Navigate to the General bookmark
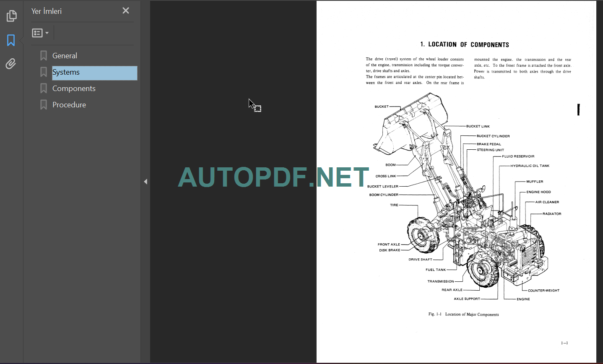This screenshot has height=364, width=603. click(65, 55)
